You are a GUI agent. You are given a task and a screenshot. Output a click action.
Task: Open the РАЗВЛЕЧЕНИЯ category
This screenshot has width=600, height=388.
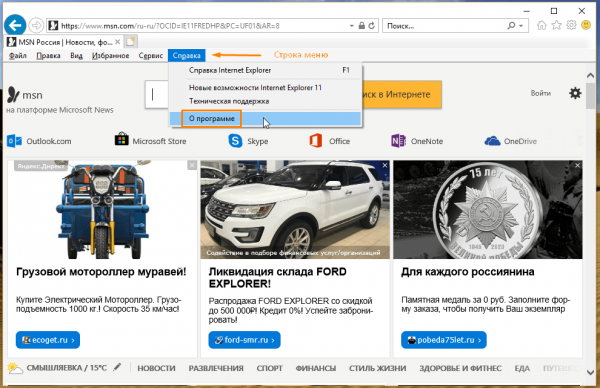point(216,368)
